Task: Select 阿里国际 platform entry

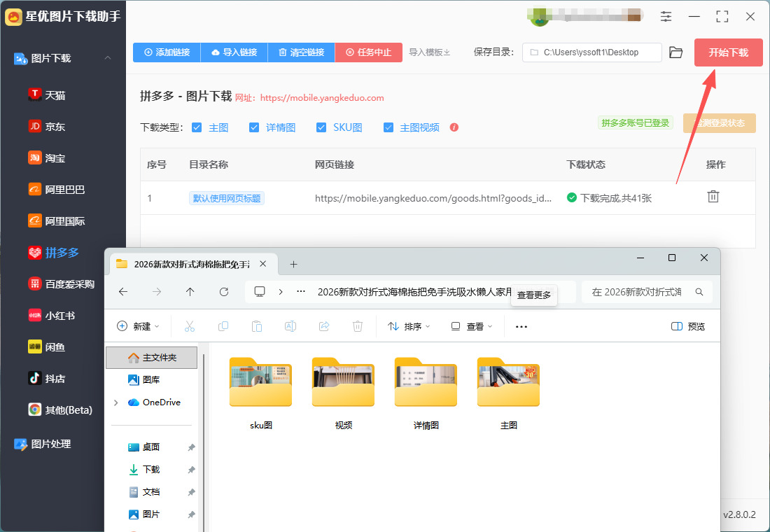Action: [57, 220]
